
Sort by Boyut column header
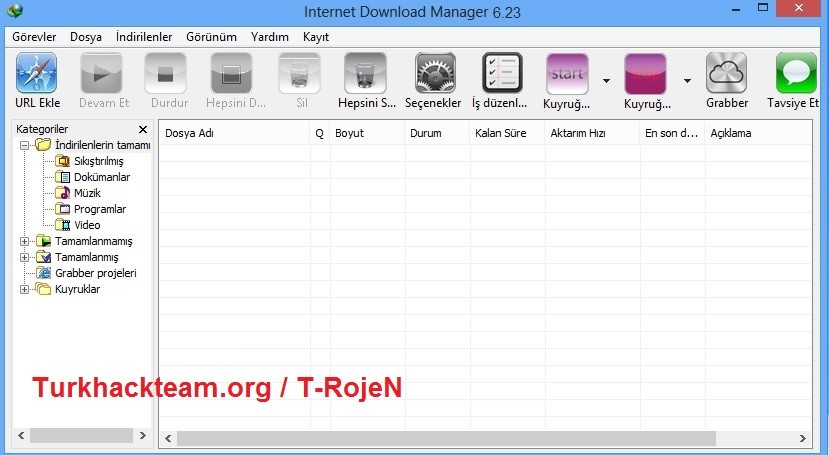[367, 133]
